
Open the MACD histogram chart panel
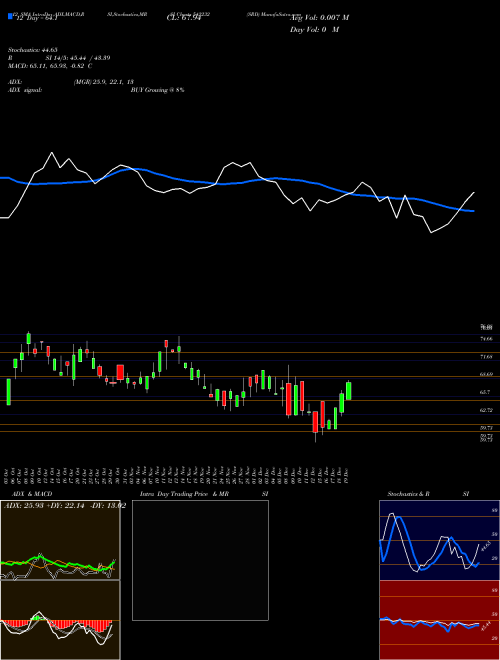60,620
